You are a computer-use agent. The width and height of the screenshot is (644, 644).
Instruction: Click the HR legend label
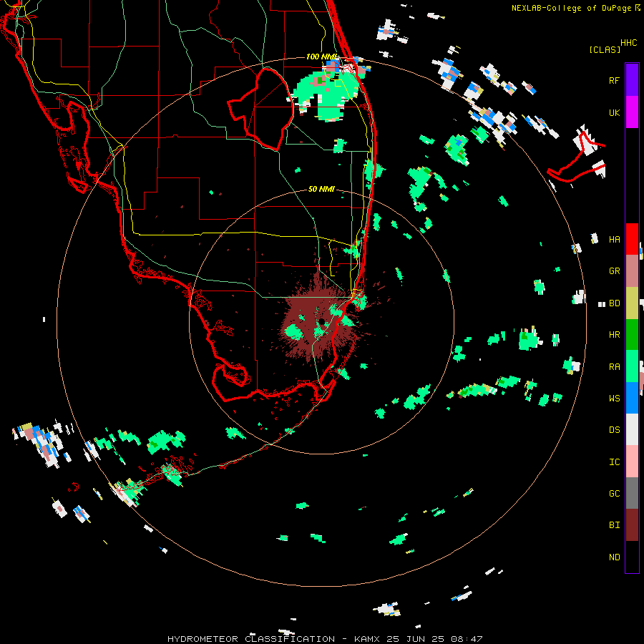(614, 335)
